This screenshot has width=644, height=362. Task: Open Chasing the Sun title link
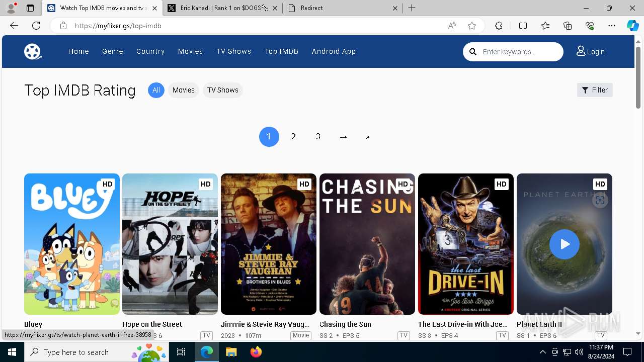click(345, 324)
